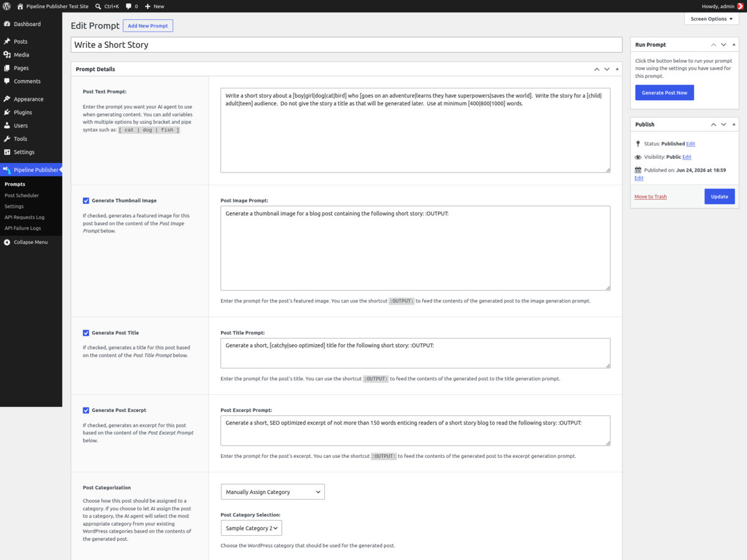
Task: Expand Screen Options panel
Action: [712, 19]
